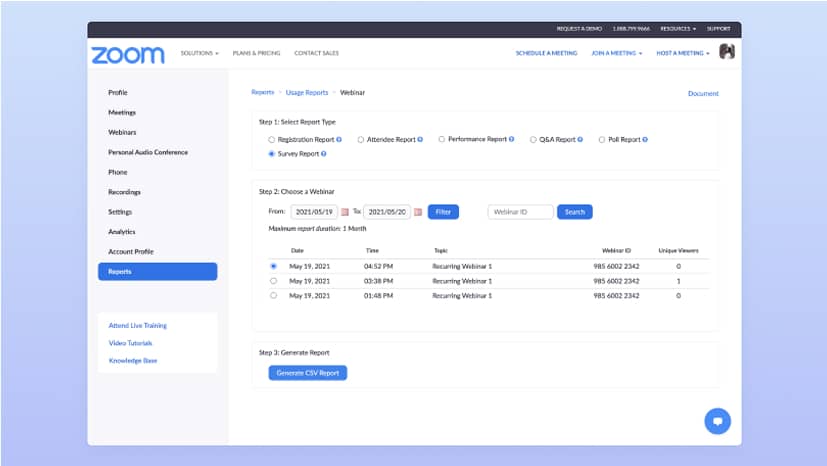The width and height of the screenshot is (827, 466).
Task: Open the From date calendar picker
Action: tap(345, 212)
